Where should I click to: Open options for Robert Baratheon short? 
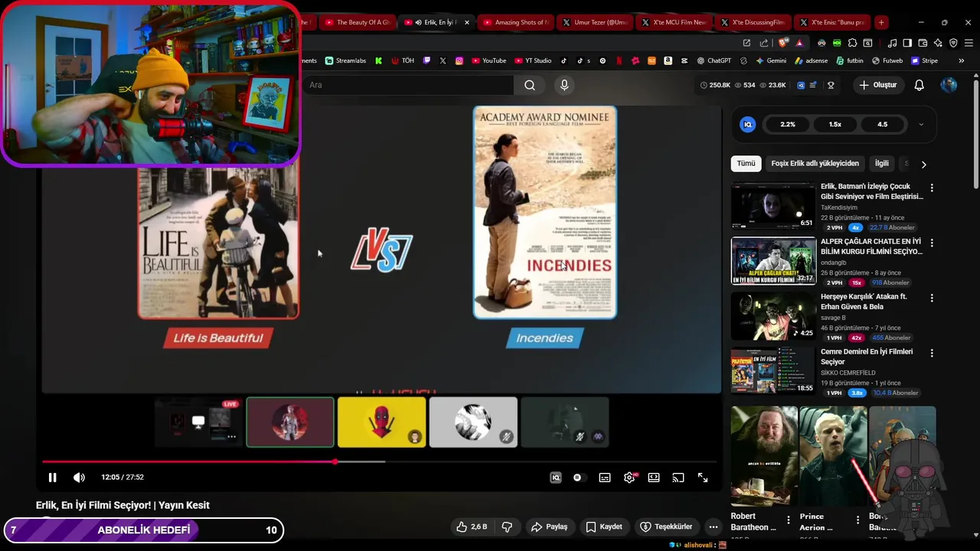click(789, 520)
